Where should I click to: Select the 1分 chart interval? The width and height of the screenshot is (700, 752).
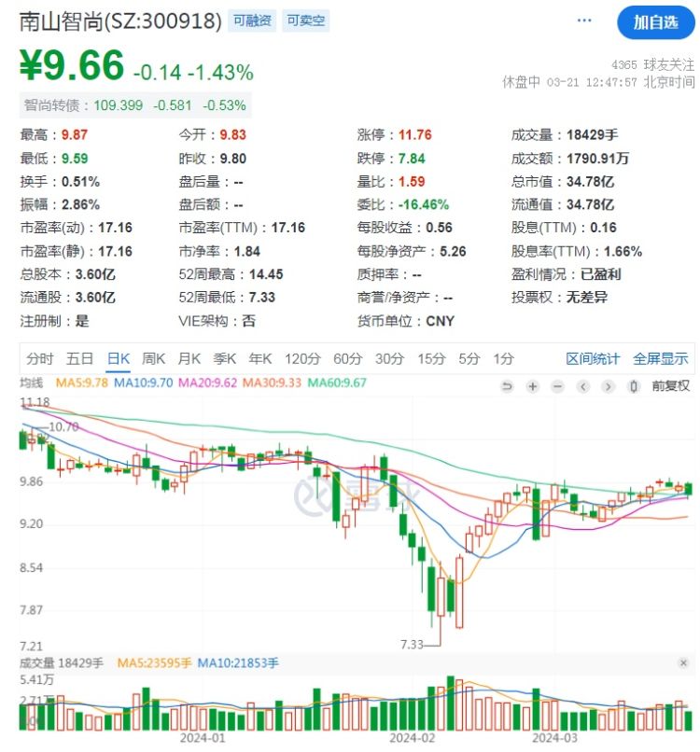pyautogui.click(x=503, y=358)
